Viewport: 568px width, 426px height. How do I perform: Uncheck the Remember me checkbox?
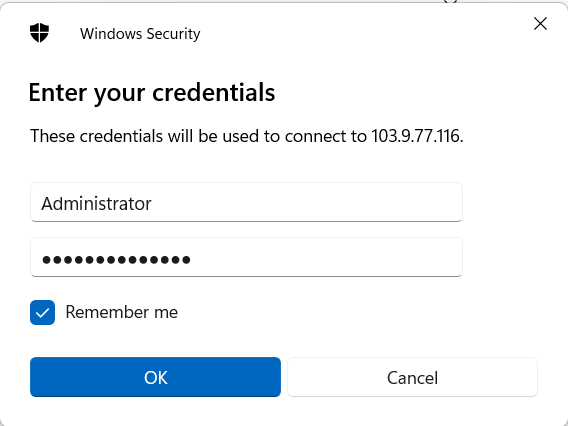[42, 312]
